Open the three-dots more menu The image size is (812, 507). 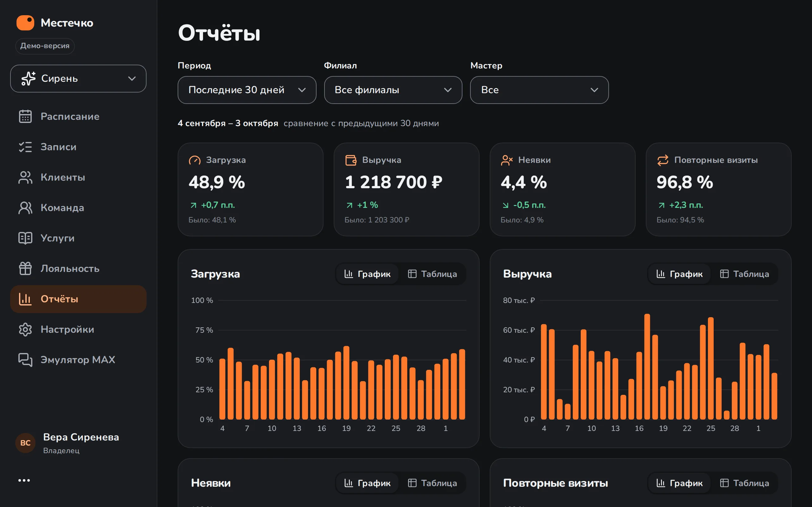pos(24,480)
